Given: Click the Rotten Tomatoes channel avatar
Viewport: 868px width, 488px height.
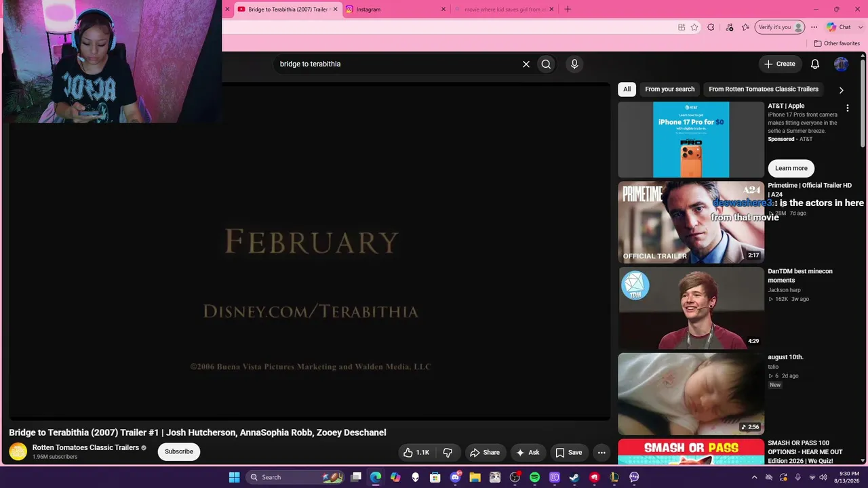Looking at the screenshot, I should [18, 451].
